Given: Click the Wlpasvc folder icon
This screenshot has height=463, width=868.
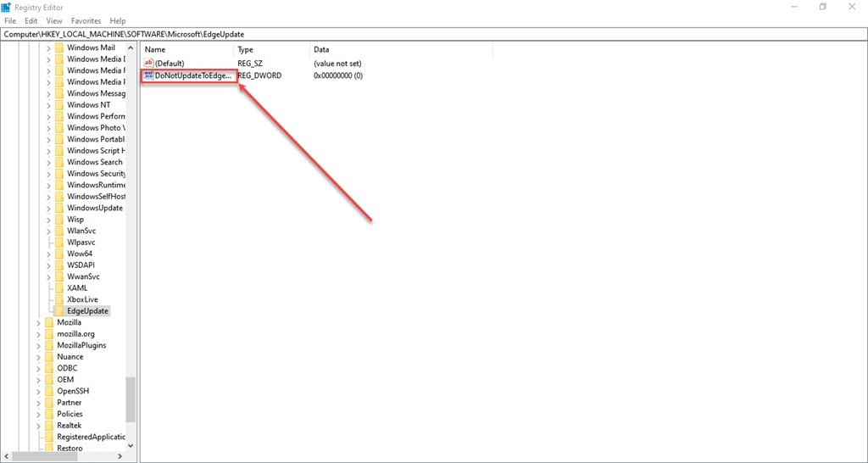Looking at the screenshot, I should pyautogui.click(x=59, y=243).
